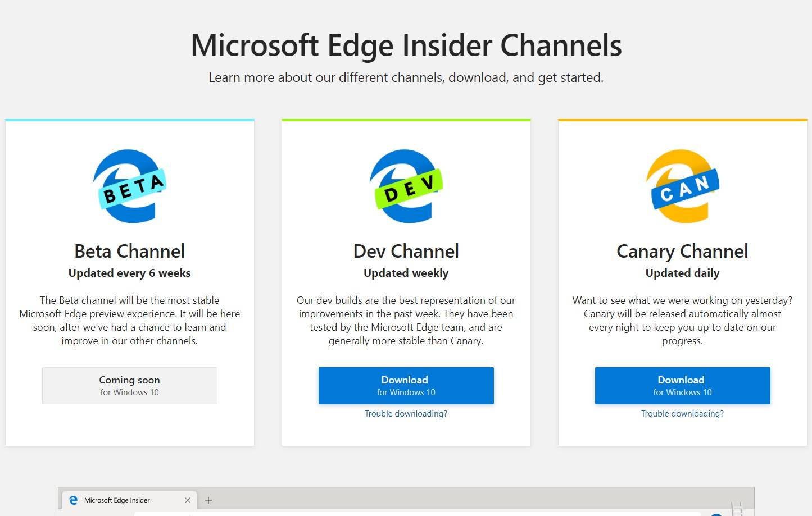Screen dimensions: 812x516
Task: Click the Dev Channel title
Action: (x=406, y=251)
